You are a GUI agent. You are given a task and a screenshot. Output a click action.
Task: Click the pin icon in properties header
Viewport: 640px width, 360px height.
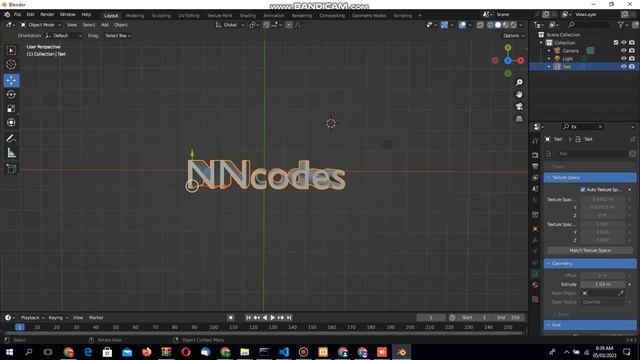632,139
